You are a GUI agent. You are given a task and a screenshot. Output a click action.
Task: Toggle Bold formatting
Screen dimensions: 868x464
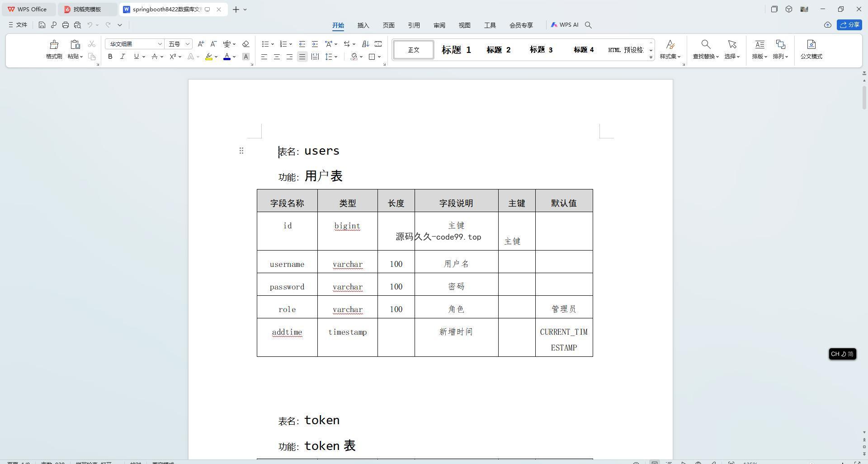click(110, 57)
